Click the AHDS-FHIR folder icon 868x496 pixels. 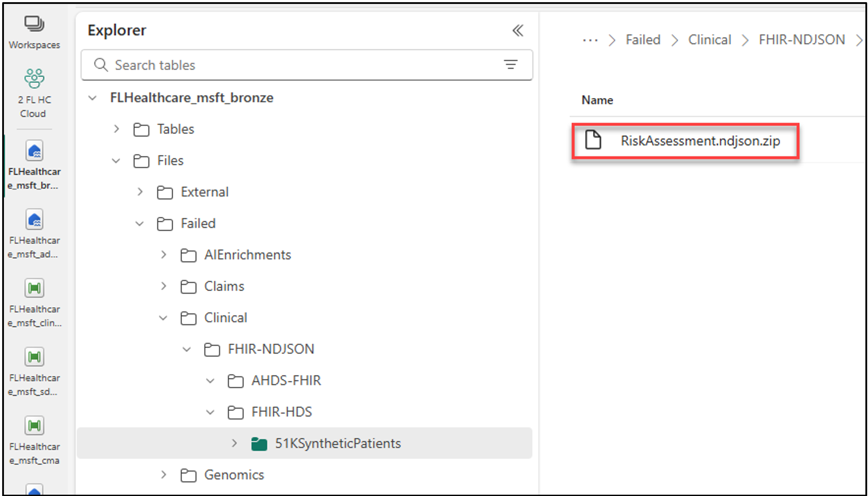[x=235, y=381]
